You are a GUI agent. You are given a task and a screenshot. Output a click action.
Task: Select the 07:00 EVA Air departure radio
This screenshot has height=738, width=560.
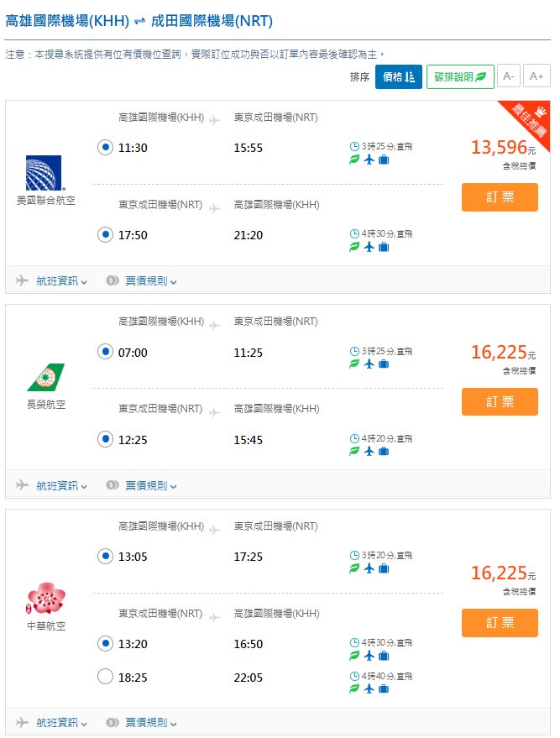[x=105, y=352]
